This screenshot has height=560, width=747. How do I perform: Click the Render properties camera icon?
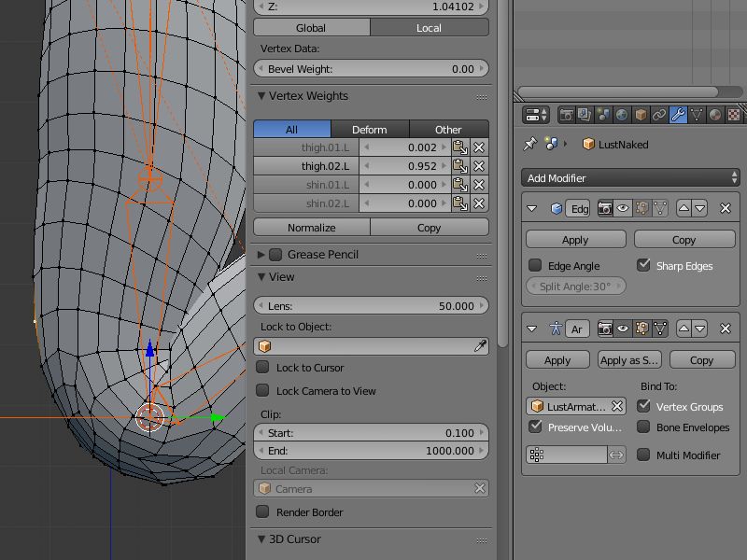tap(566, 115)
